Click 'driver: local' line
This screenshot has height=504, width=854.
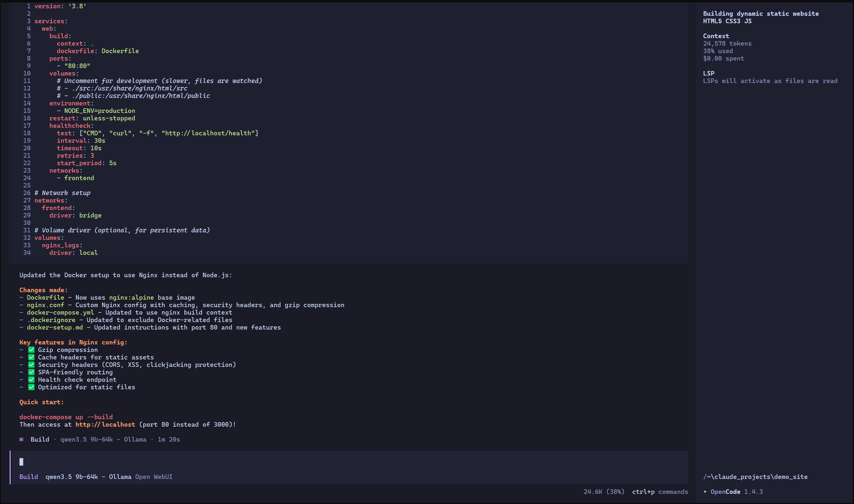click(x=73, y=253)
